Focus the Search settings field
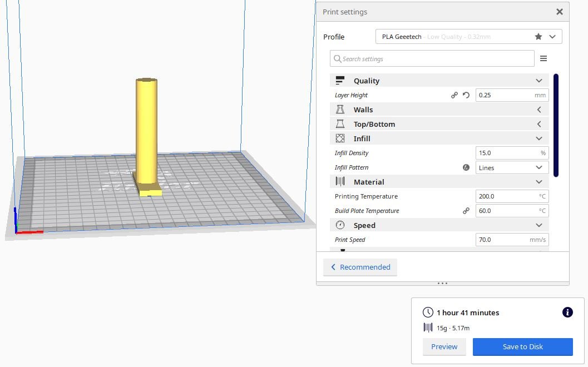This screenshot has width=588, height=367. 432,58
